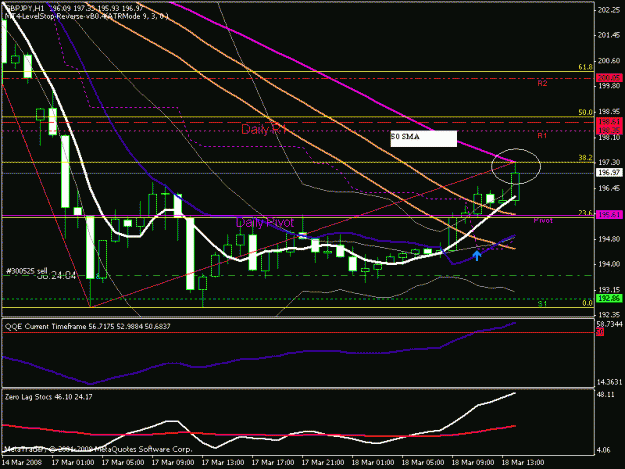Select the 50.0 Fibonacci level label
Viewport: 625px width, 469px height.
(585, 112)
